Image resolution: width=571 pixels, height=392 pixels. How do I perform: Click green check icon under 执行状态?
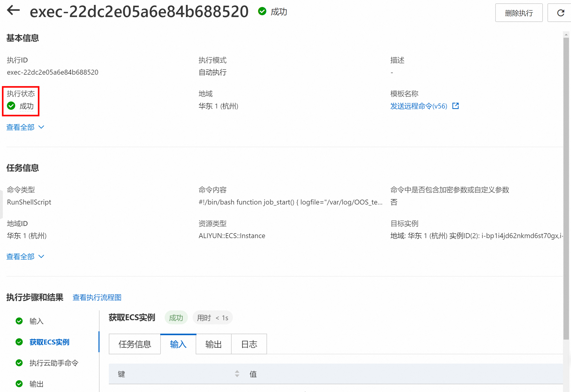[11, 106]
